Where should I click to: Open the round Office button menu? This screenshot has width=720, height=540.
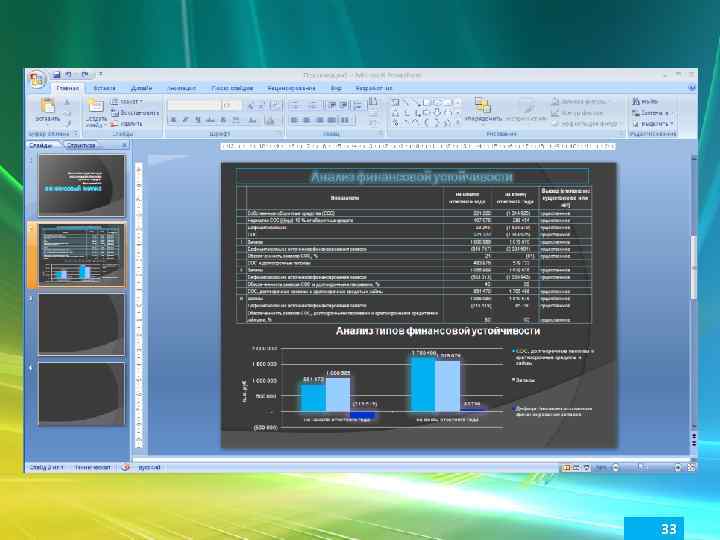[37, 79]
